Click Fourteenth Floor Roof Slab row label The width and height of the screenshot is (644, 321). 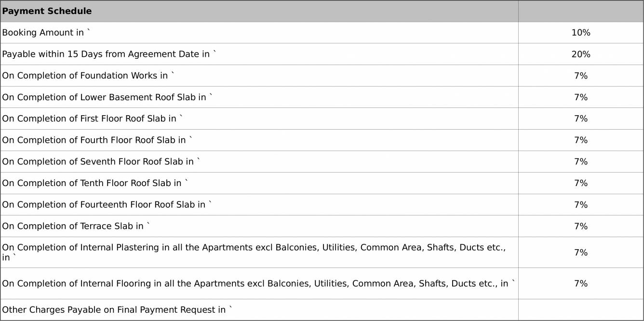point(107,205)
